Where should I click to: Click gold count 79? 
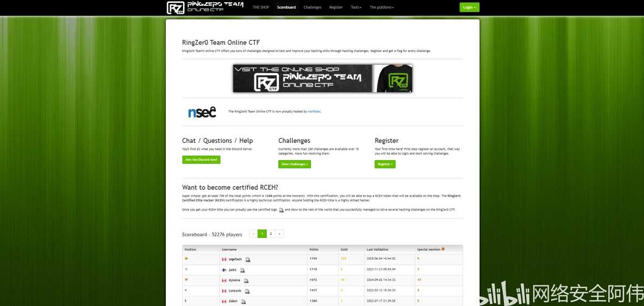[343, 280]
